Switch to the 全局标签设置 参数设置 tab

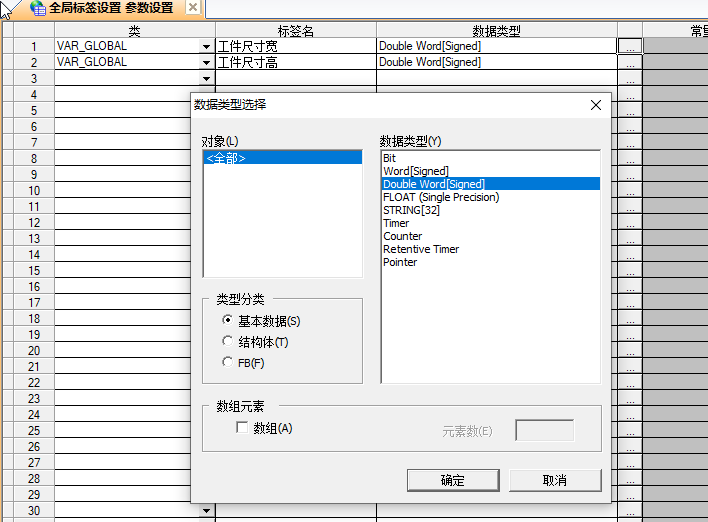tap(110, 8)
